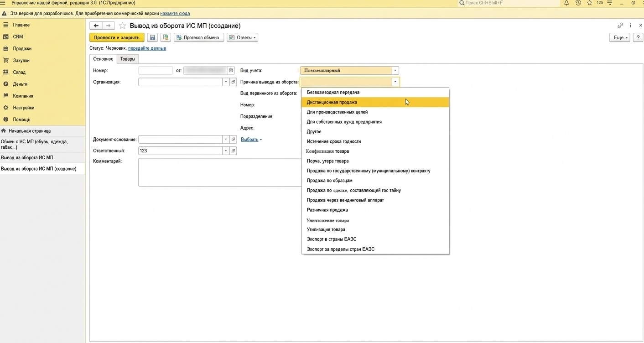Image resolution: width=644 pixels, height=343 pixels.
Task: Open the Ответственный record icon
Action: tap(233, 151)
